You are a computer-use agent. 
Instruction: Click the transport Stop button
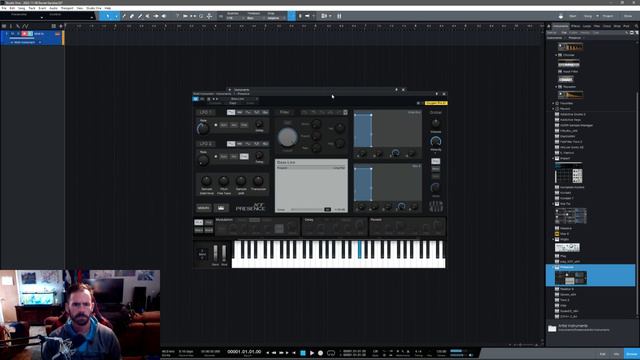pyautogui.click(x=303, y=353)
